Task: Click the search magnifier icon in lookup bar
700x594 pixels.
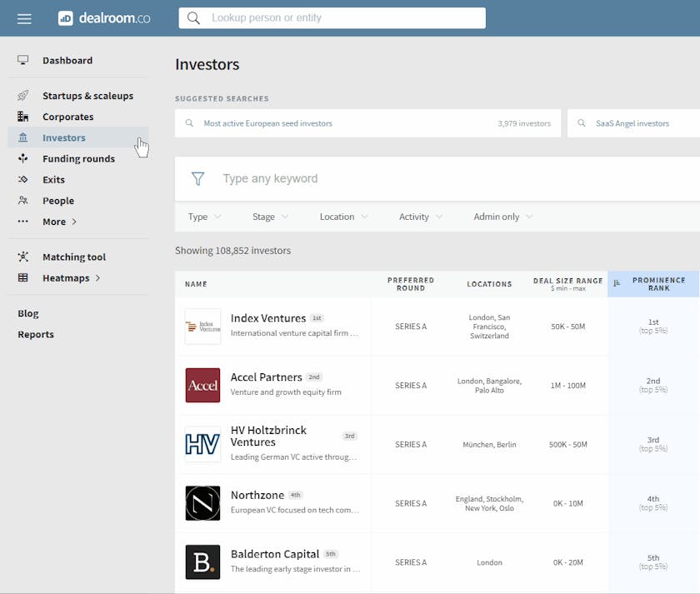Action: click(194, 18)
